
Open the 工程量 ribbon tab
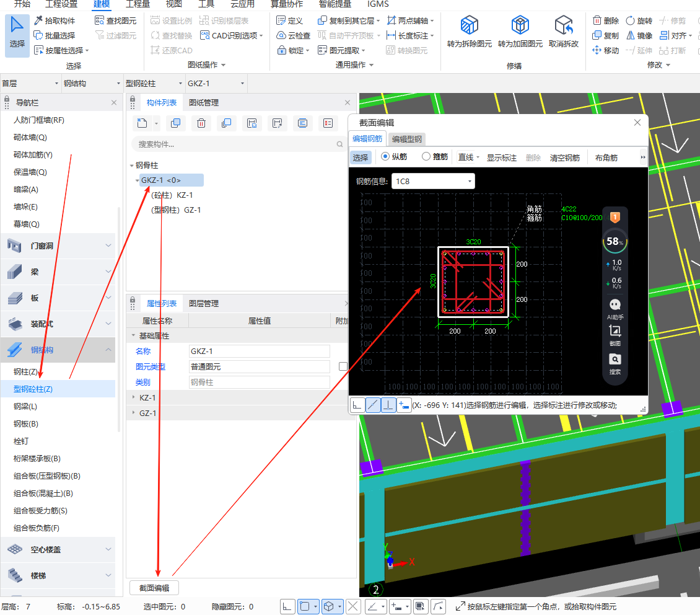pyautogui.click(x=138, y=4)
